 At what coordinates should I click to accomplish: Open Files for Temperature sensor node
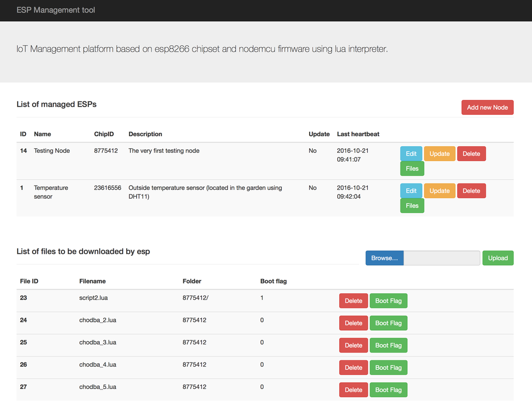click(412, 206)
